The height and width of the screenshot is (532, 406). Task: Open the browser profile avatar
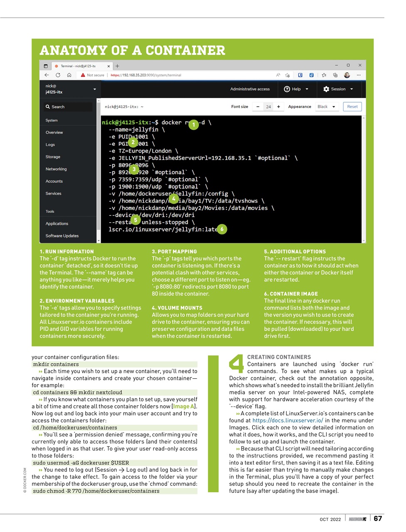[x=347, y=75]
